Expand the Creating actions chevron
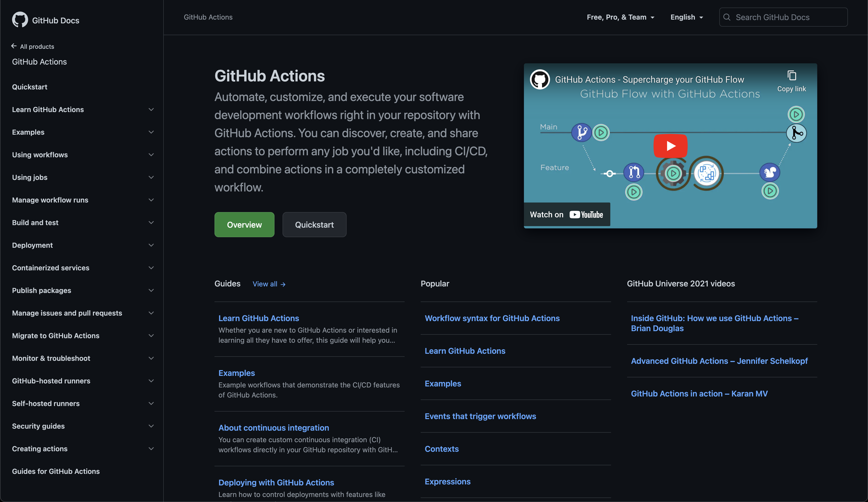The height and width of the screenshot is (502, 868). 151,449
